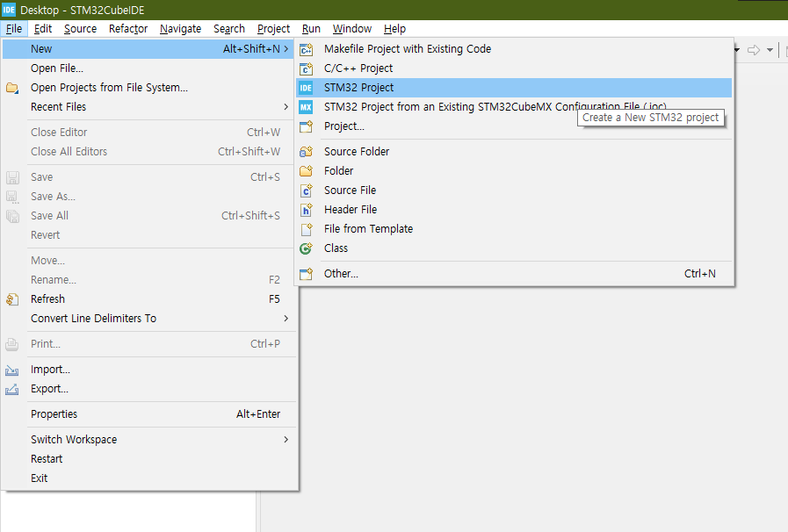Open the Refactor menu

coord(128,29)
